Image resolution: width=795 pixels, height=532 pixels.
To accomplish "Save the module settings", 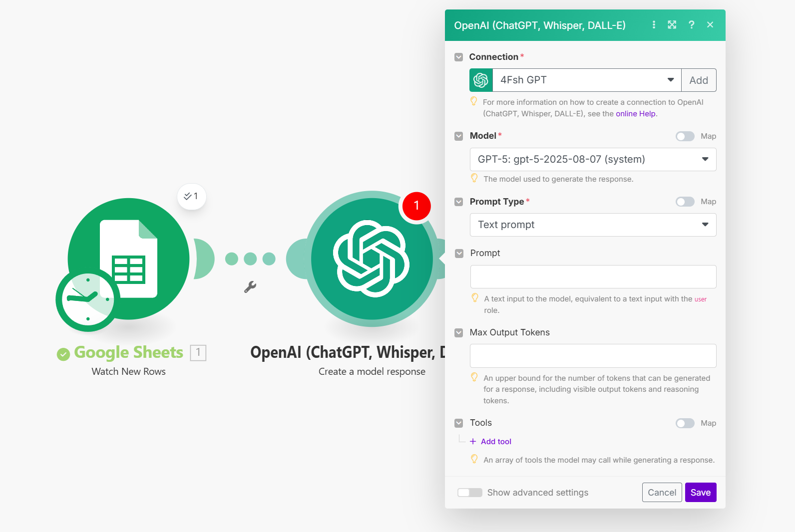I will (701, 493).
